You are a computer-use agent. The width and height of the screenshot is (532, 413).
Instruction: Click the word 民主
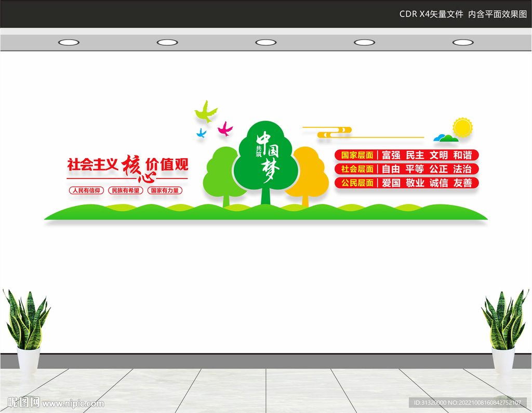(415, 155)
